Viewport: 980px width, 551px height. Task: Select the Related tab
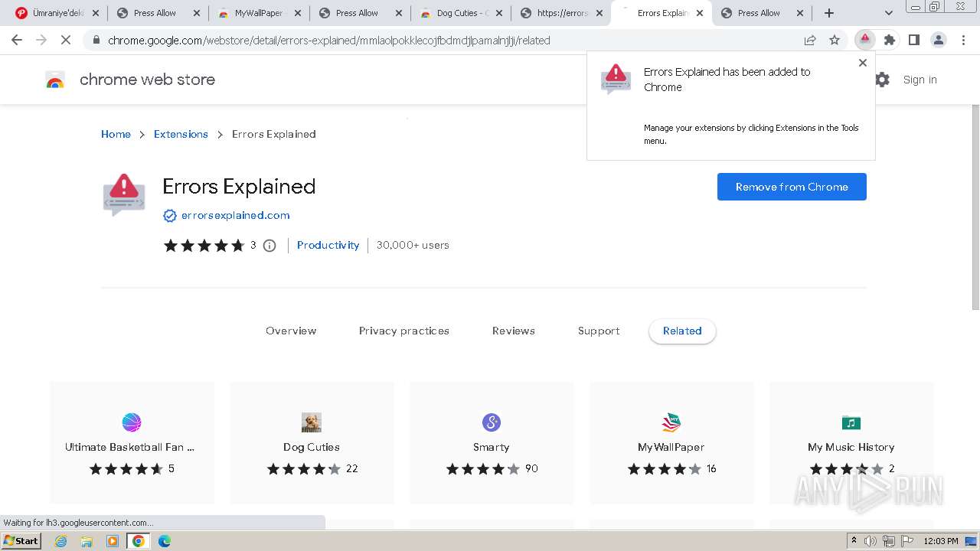tap(682, 331)
